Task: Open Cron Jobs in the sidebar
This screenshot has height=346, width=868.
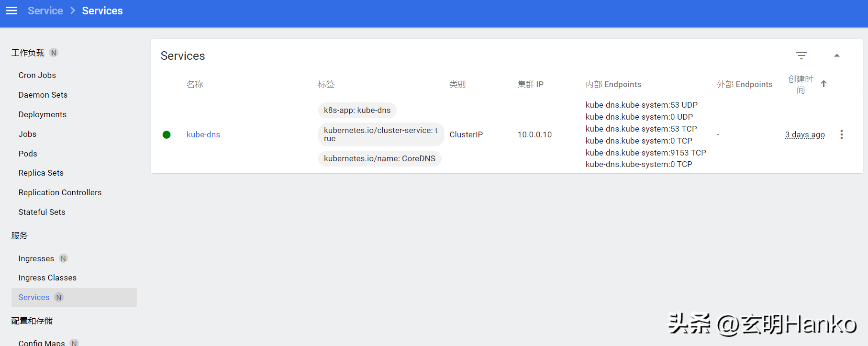Action: pyautogui.click(x=37, y=75)
